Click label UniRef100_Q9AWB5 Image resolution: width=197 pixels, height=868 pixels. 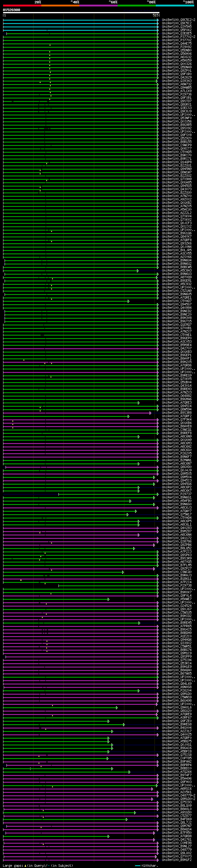click(177, 88)
